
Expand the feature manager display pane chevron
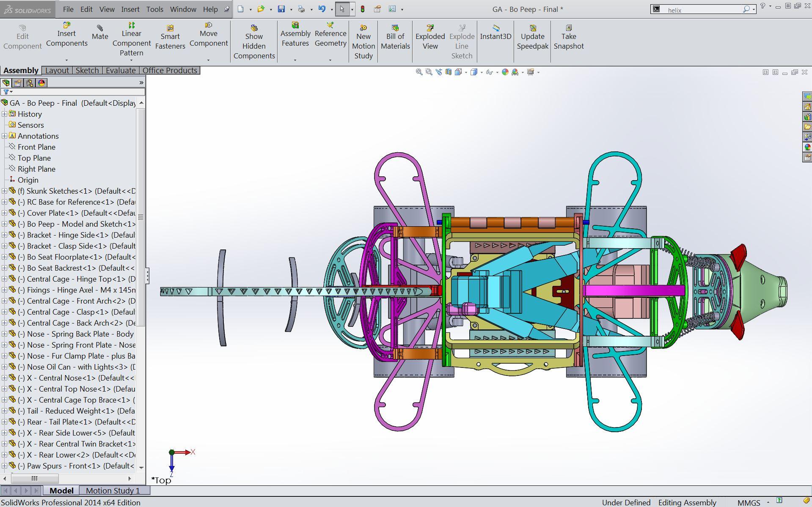click(141, 82)
